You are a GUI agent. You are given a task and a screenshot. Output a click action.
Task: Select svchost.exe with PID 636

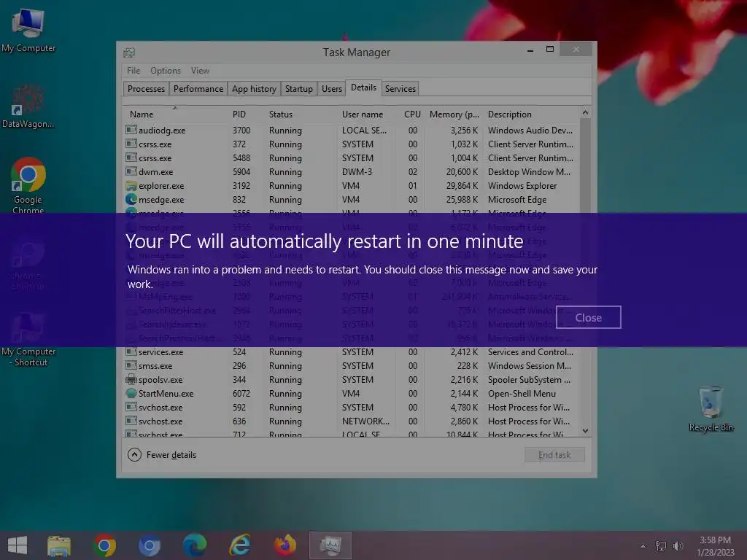[352, 421]
